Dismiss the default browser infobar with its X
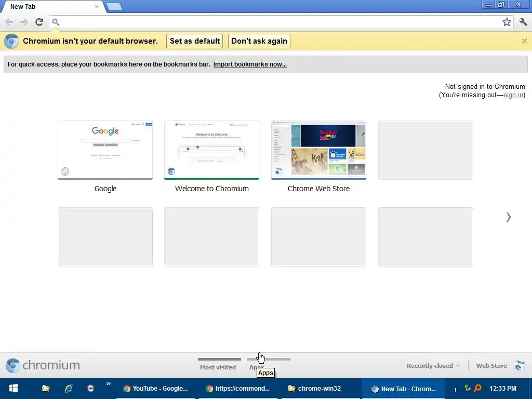 [x=524, y=41]
